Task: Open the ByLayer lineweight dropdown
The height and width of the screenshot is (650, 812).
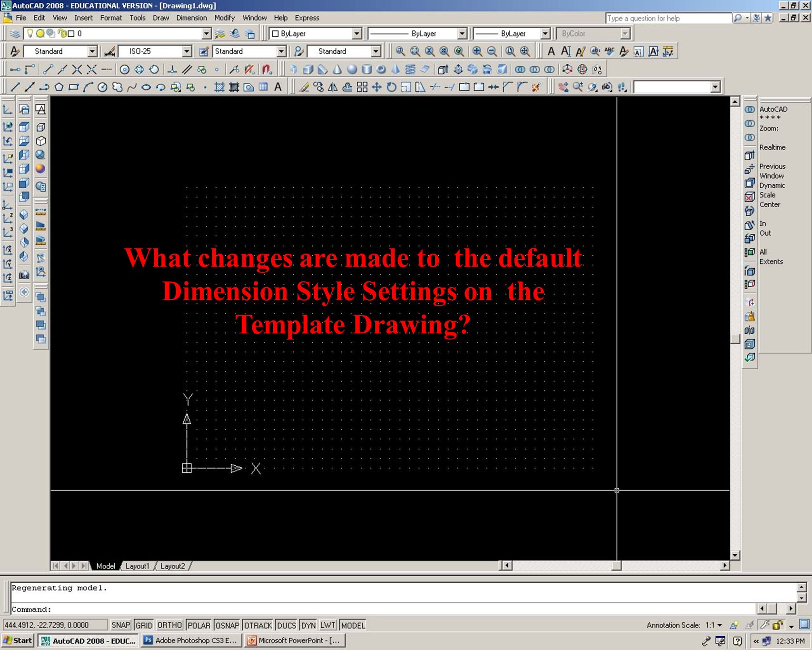Action: click(545, 34)
